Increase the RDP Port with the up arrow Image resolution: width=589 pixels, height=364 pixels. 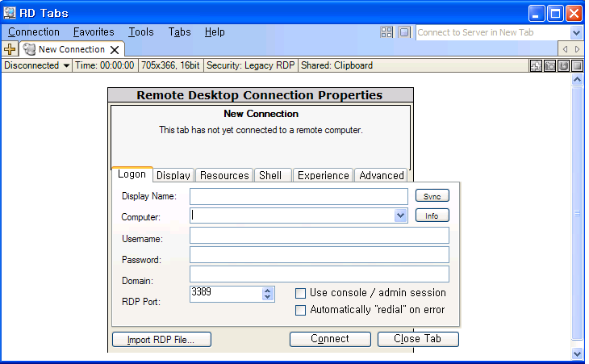click(267, 291)
